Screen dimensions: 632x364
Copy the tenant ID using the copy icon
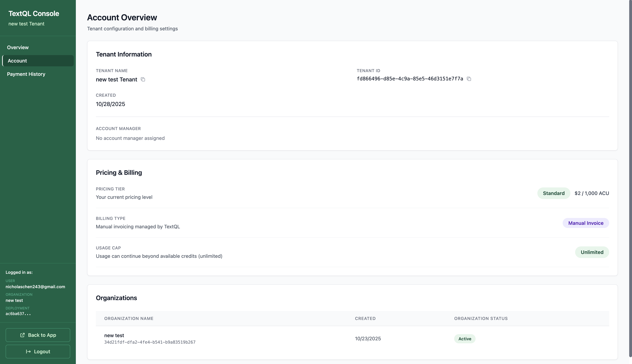469,79
